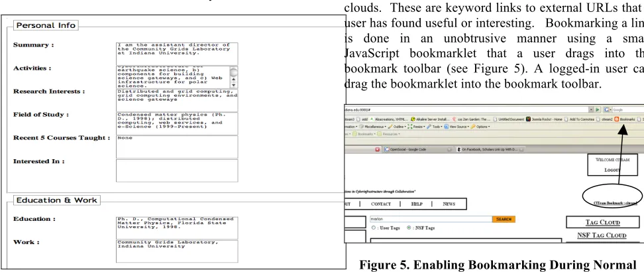Viewport: 644px width, 272px height.
Task: Click the empty Interested In field
Action: [x=177, y=170]
